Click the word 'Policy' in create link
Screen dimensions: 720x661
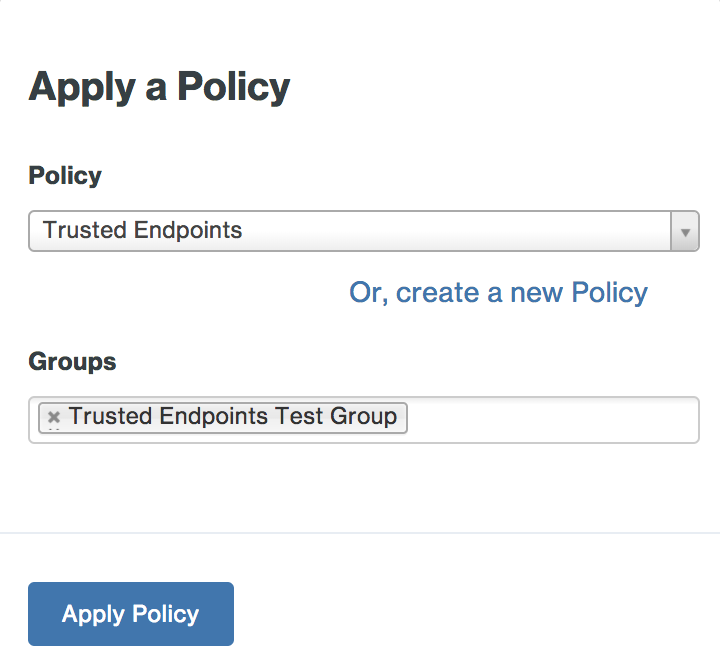(x=609, y=292)
